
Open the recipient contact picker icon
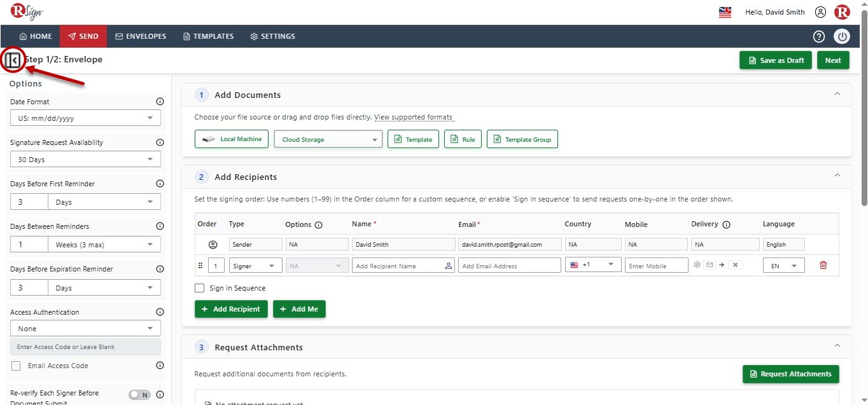pos(449,266)
